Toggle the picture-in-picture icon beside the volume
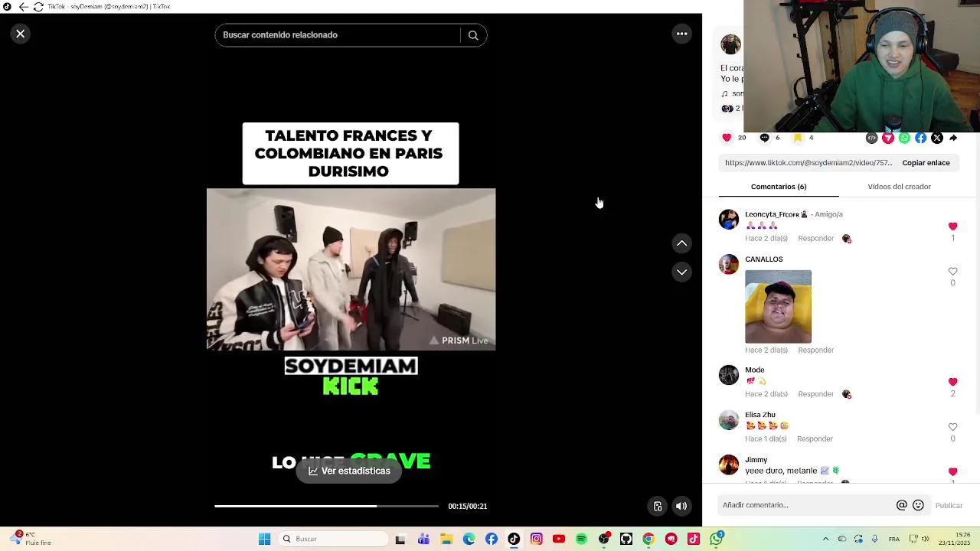Screen dimensions: 980x551 (657, 506)
